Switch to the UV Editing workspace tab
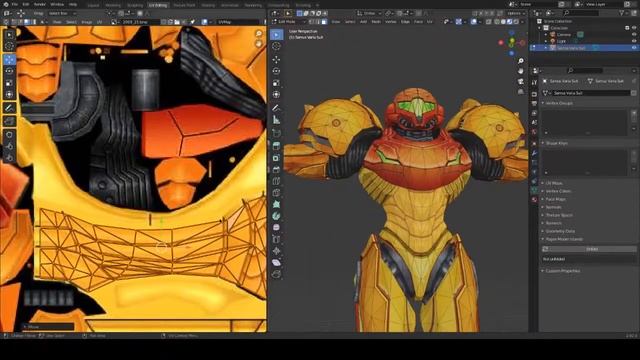 coord(158,5)
